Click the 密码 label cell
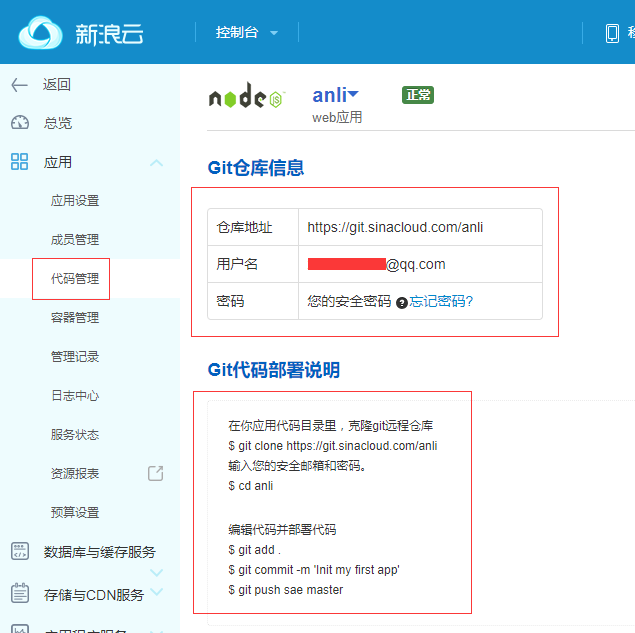Image resolution: width=635 pixels, height=633 pixels. tap(253, 301)
